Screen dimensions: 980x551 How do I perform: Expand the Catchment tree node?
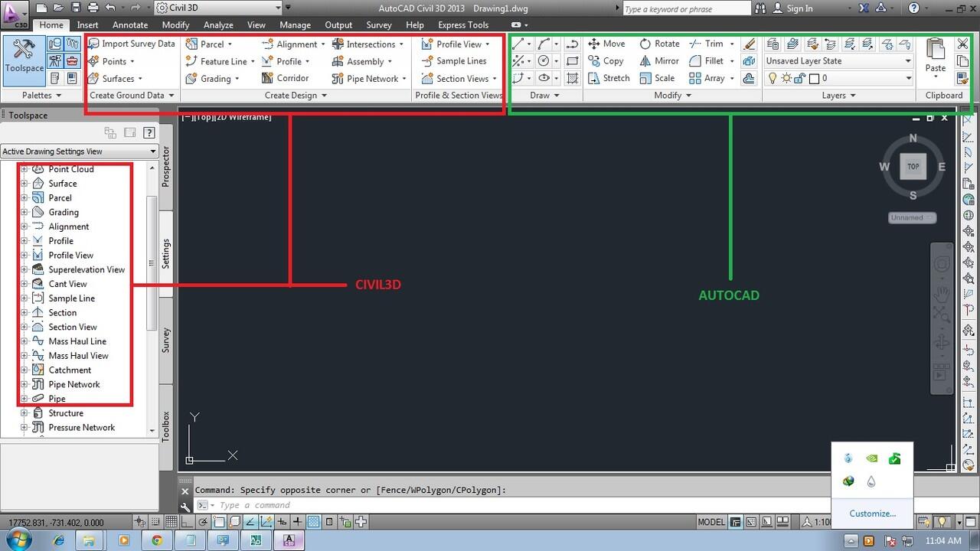coord(24,370)
